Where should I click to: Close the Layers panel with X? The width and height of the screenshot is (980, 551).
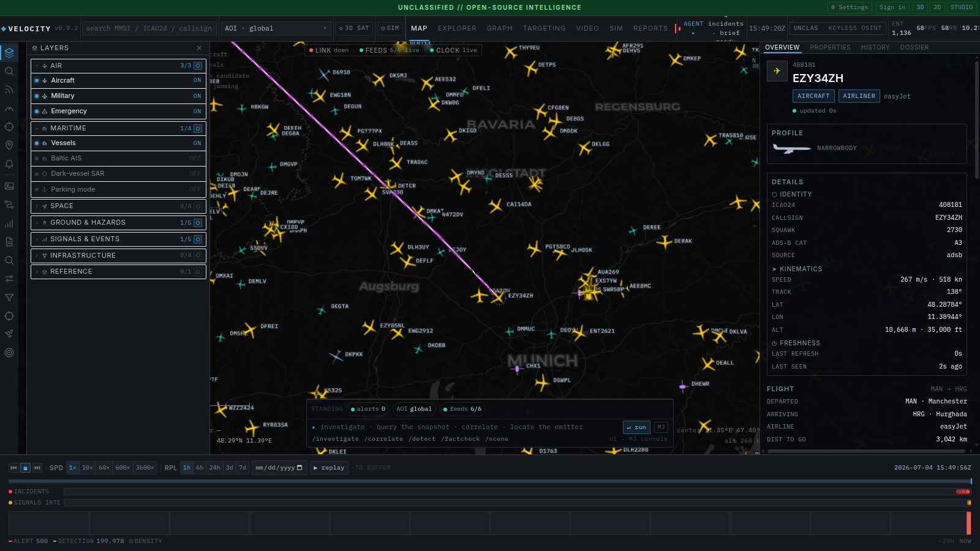199,48
